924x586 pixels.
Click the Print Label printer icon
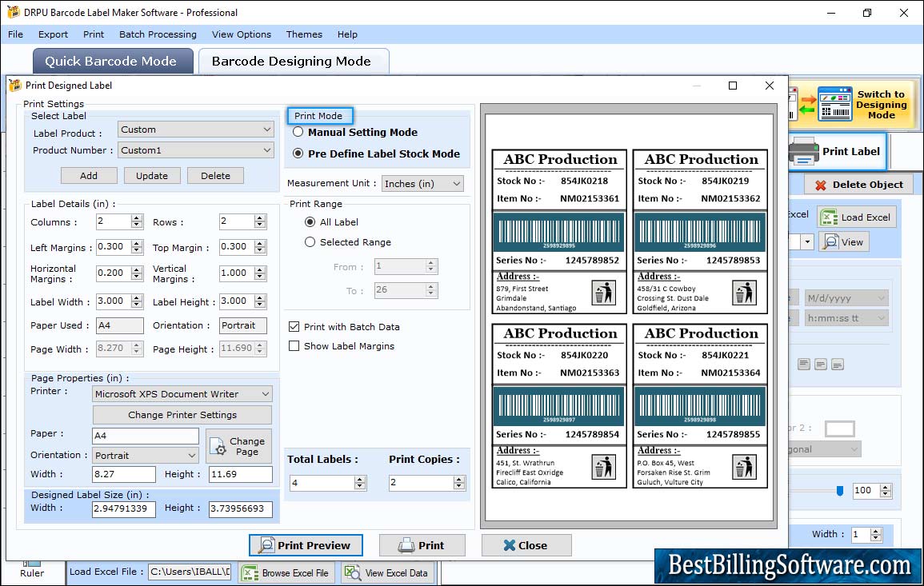[804, 151]
